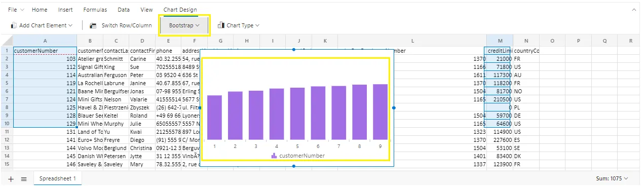Click the ninth bar in the chart
644x186 pixels.
380,111
